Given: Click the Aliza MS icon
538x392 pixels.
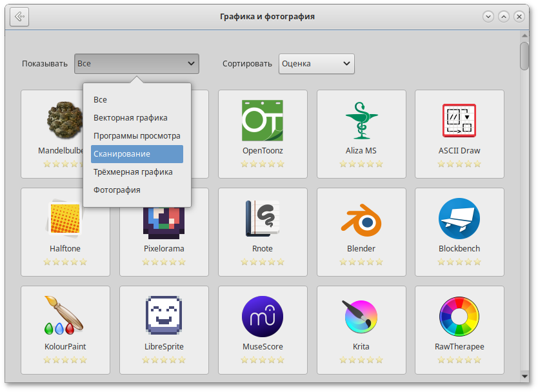Looking at the screenshot, I should tap(361, 121).
